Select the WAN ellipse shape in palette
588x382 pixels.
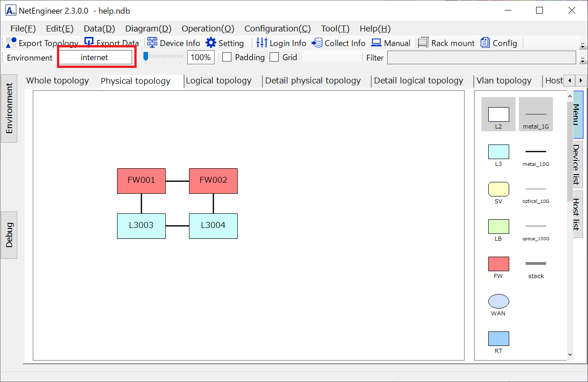coord(498,301)
